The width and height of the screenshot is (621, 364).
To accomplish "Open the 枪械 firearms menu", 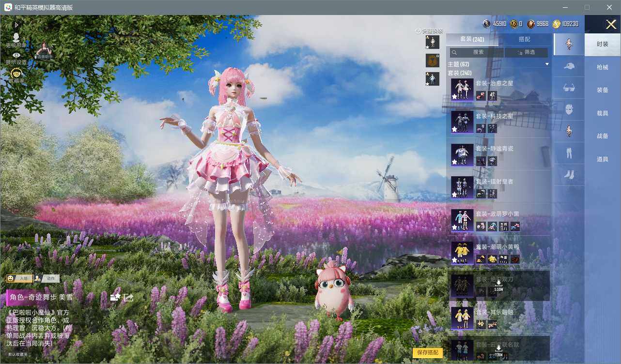I will pyautogui.click(x=603, y=67).
